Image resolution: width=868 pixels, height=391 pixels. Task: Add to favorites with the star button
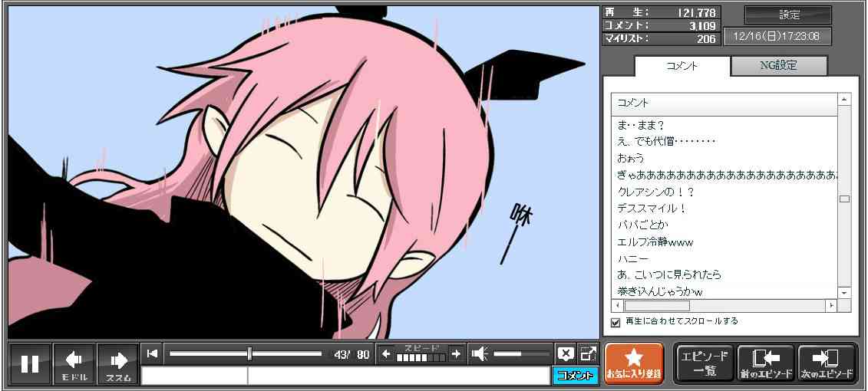634,363
